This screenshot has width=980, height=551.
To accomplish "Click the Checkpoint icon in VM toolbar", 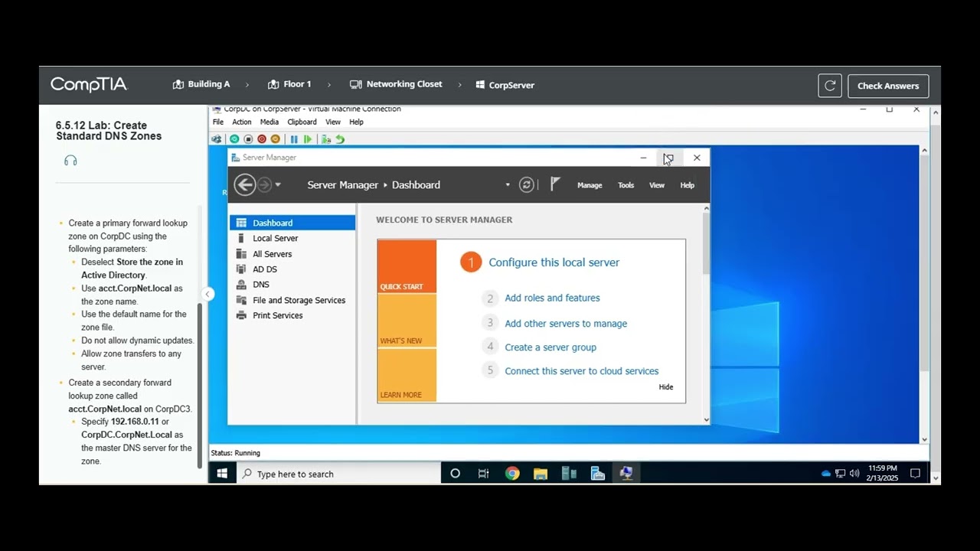I will 326,139.
